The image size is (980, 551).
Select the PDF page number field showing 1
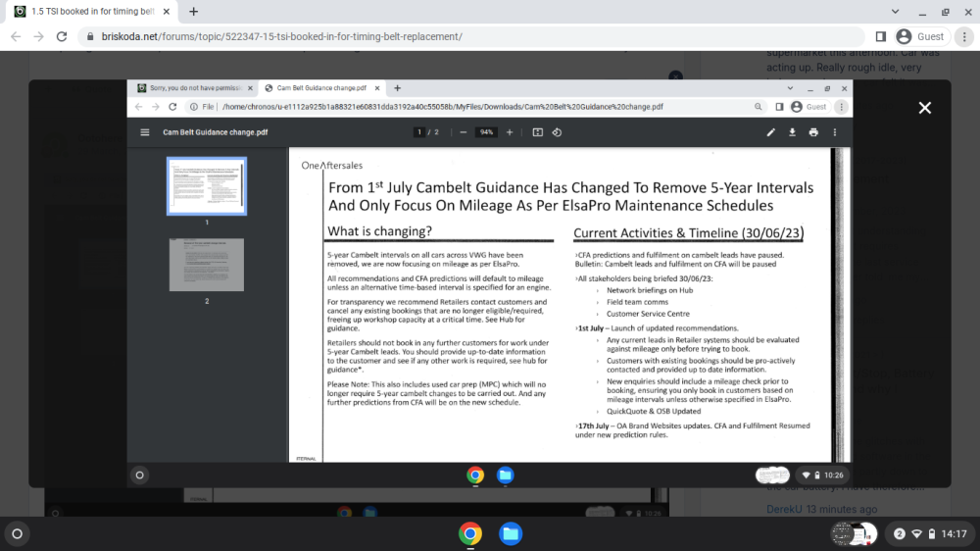coord(419,132)
